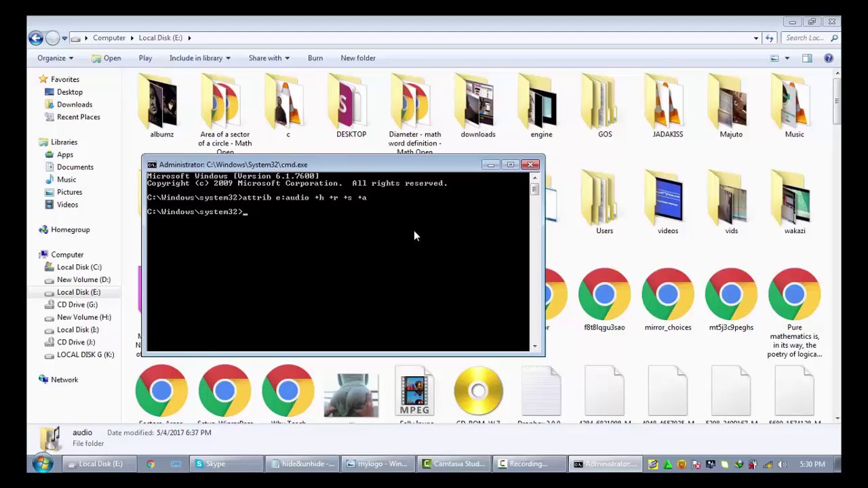Screen dimensions: 868x488
Task: Show the 5:30 PM system clock
Action: 812,464
